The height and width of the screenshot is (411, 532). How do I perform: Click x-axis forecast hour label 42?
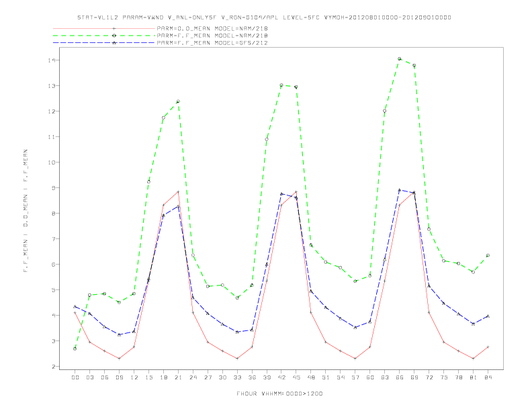pos(281,377)
